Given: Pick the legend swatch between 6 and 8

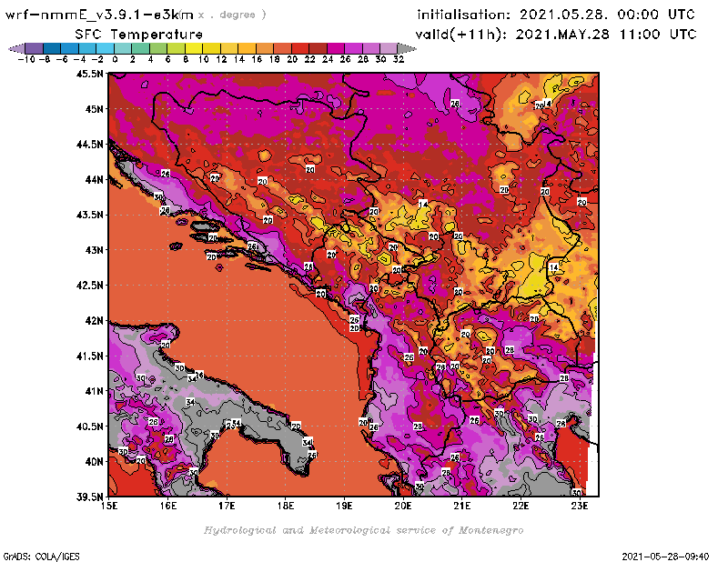Looking at the screenshot, I should (176, 48).
